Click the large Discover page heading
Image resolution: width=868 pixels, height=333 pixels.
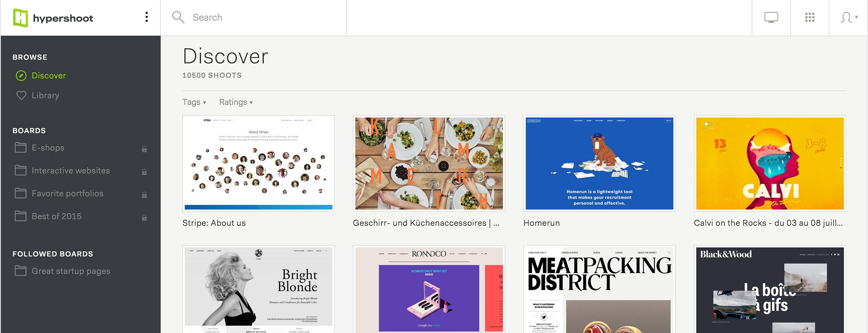click(x=225, y=56)
